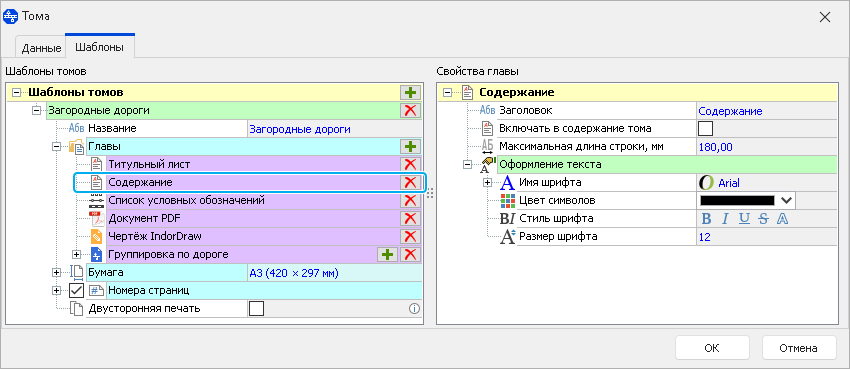Collapse the Шаблоны томов root node
The height and width of the screenshot is (369, 850).
tap(16, 93)
